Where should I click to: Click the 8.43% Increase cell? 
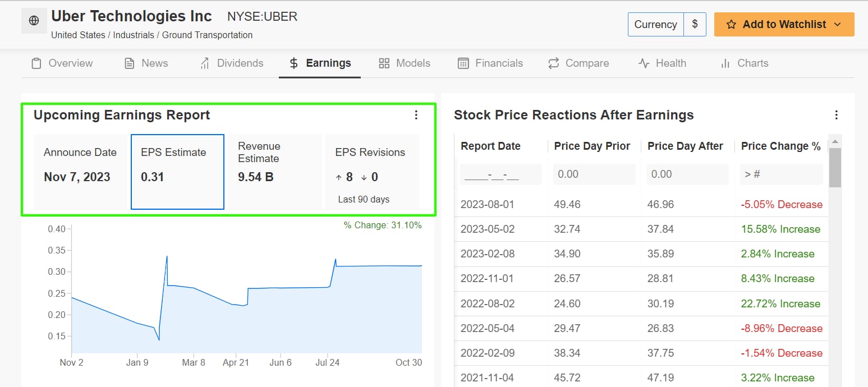tap(777, 279)
